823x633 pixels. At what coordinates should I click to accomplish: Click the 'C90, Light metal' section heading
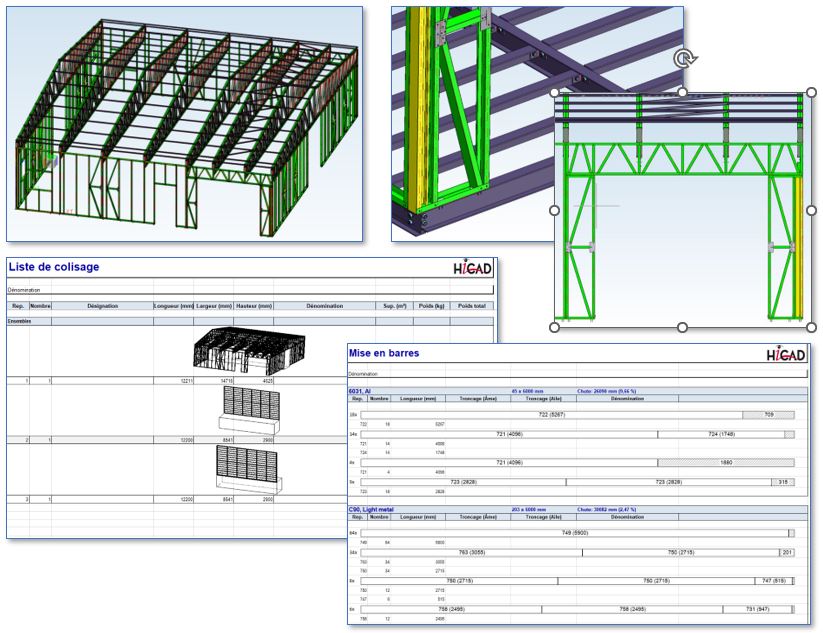(x=371, y=510)
